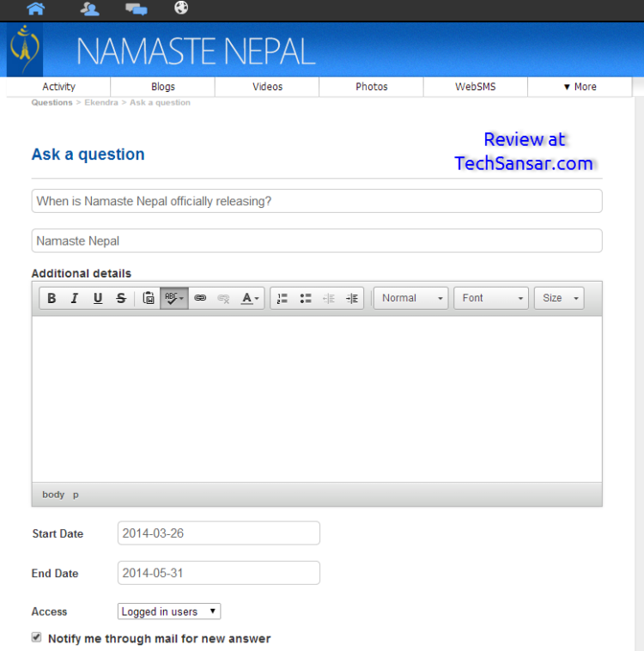Click Questions breadcrumb link

pyautogui.click(x=52, y=102)
